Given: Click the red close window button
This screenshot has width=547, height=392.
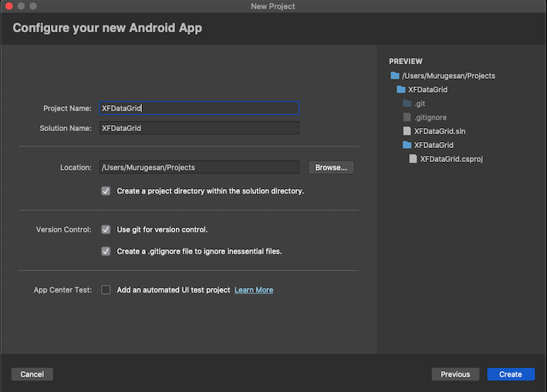Looking at the screenshot, I should (x=7, y=6).
